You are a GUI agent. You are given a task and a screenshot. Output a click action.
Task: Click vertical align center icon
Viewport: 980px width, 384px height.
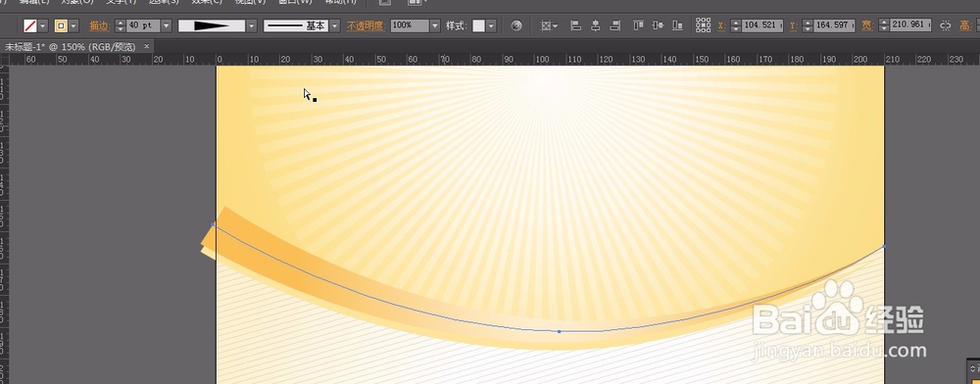coord(658,25)
